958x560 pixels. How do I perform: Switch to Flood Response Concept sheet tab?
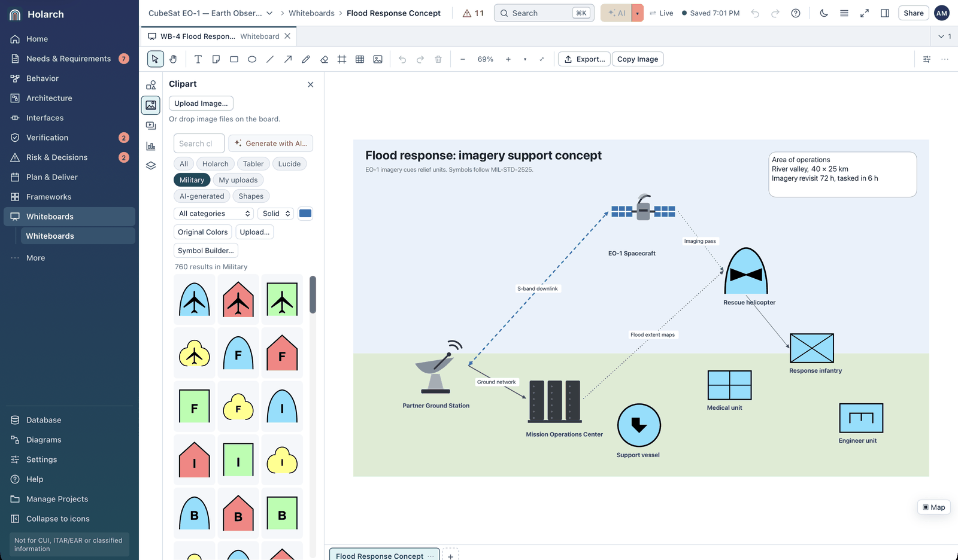(x=380, y=555)
